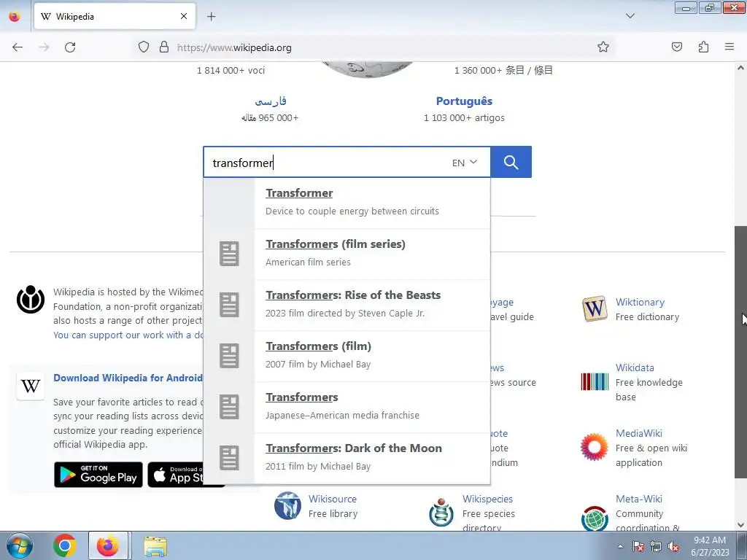This screenshot has height=560, width=747.
Task: Click article icon for Transformers (film series)
Action: 229,254
